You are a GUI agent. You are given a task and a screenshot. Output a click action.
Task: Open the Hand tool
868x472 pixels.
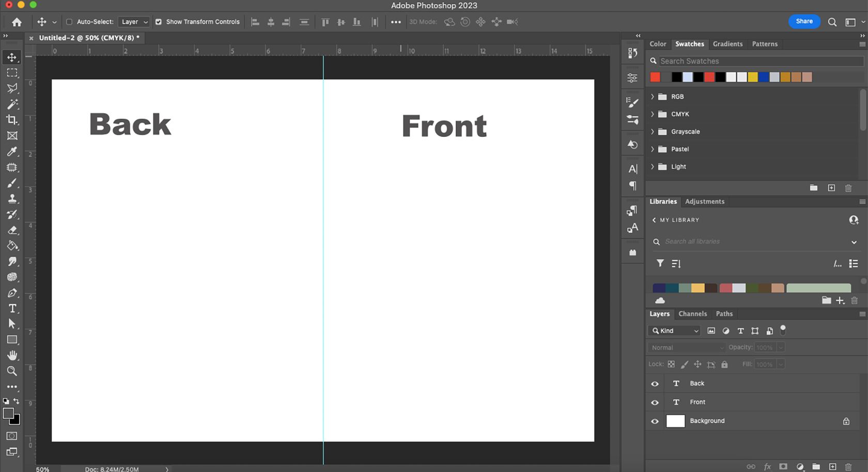point(12,355)
